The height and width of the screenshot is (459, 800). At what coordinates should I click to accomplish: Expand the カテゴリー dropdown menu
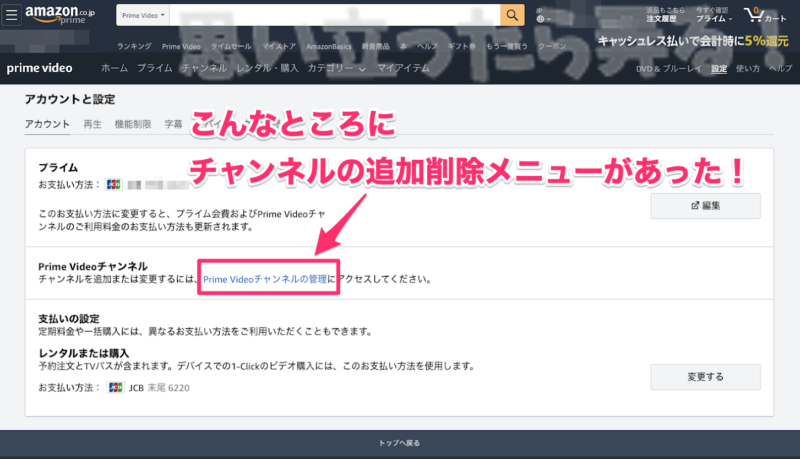pyautogui.click(x=337, y=68)
